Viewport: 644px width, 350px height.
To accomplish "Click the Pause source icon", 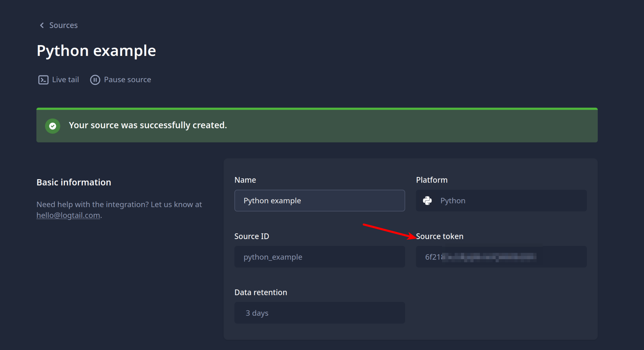I will click(95, 80).
